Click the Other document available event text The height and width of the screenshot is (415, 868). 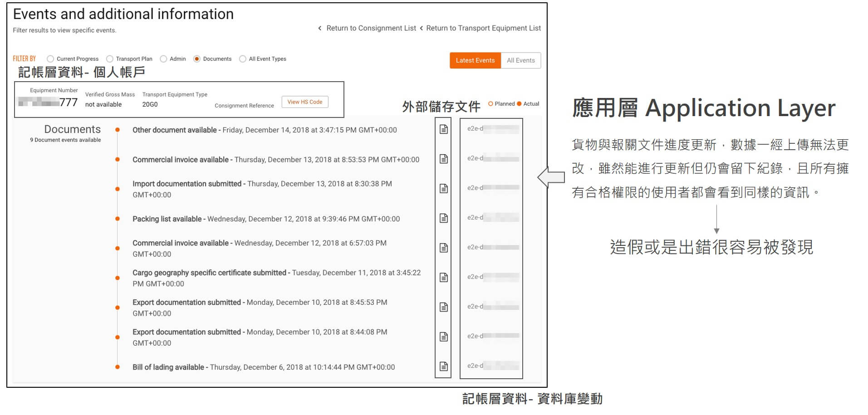point(265,130)
